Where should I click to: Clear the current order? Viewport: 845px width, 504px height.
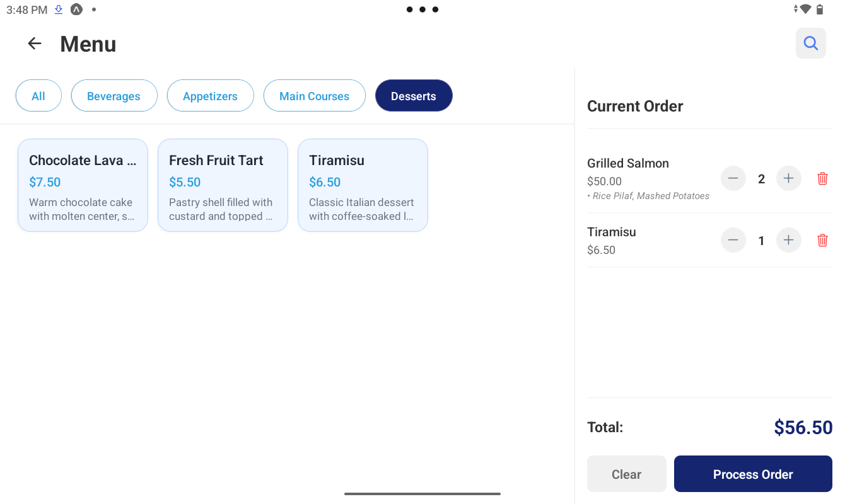[626, 474]
